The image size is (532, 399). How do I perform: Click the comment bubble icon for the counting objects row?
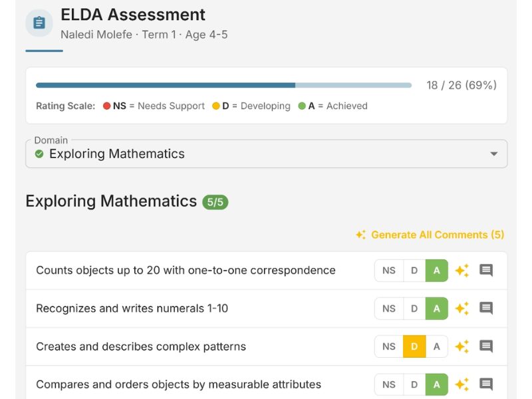(485, 270)
